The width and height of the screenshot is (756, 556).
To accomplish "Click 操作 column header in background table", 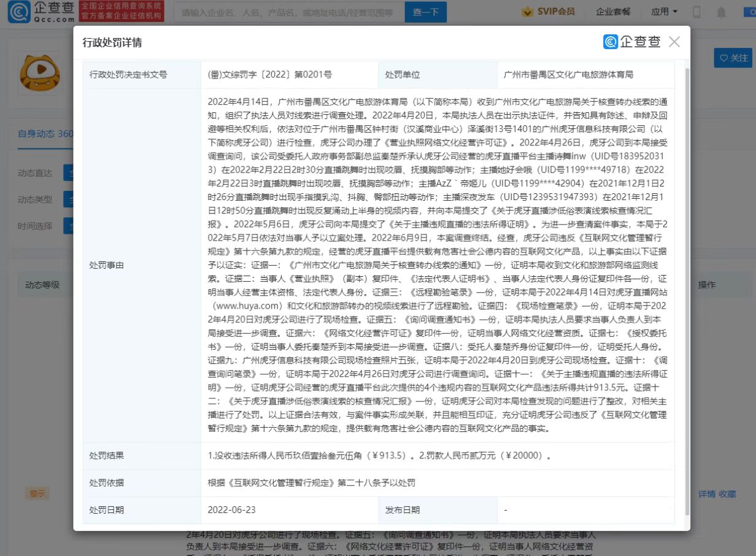I will pyautogui.click(x=707, y=285).
